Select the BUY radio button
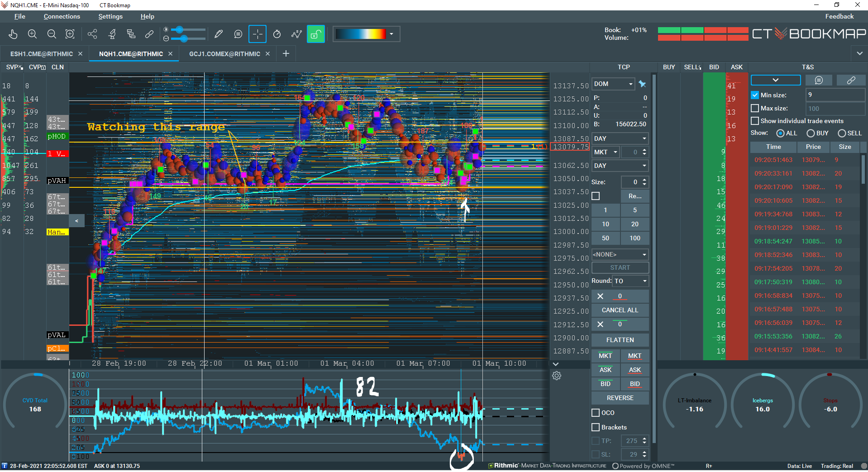This screenshot has height=472, width=868. [x=811, y=133]
